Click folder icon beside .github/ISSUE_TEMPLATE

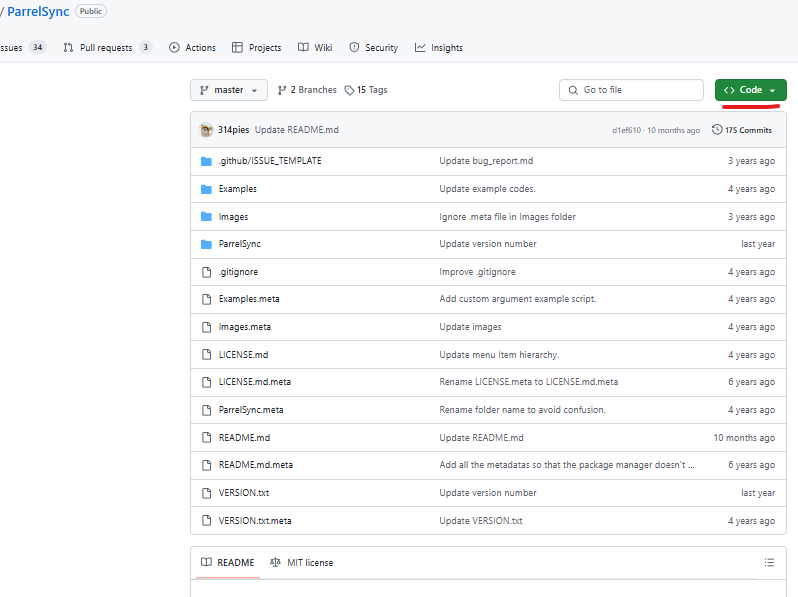pyautogui.click(x=206, y=161)
